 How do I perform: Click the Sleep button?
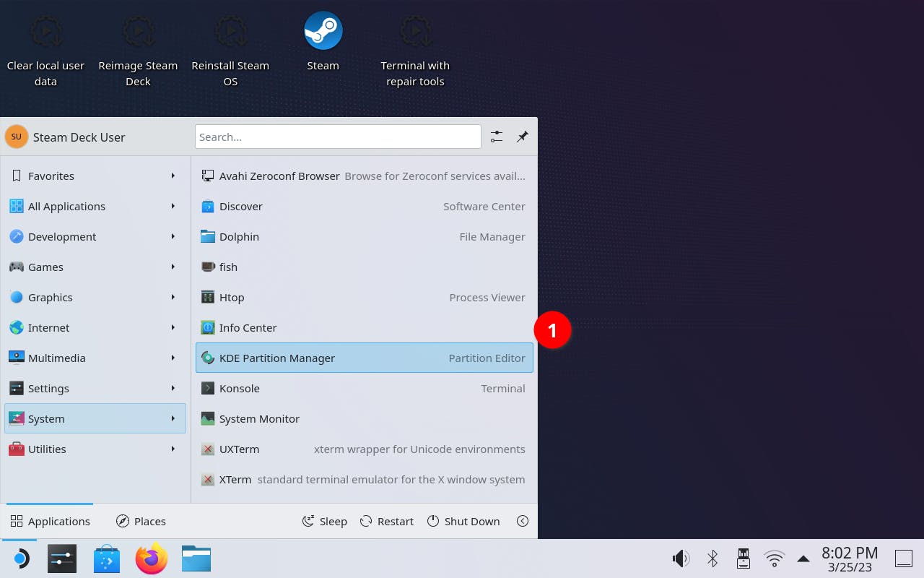[324, 521]
